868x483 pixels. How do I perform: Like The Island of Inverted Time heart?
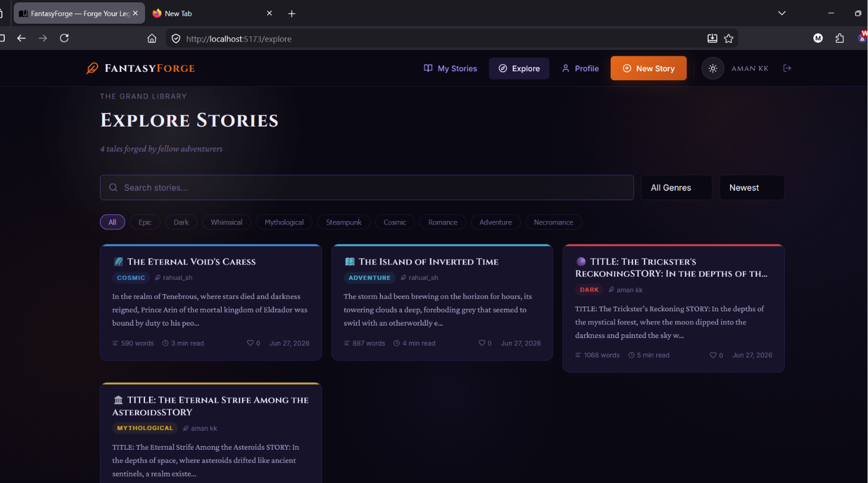pyautogui.click(x=482, y=343)
